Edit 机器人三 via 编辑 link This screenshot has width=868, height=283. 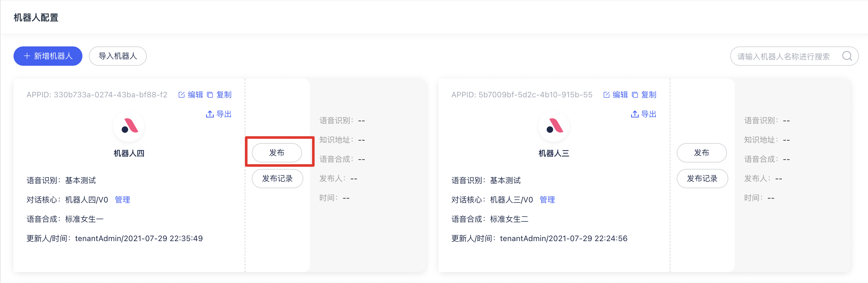tap(620, 95)
